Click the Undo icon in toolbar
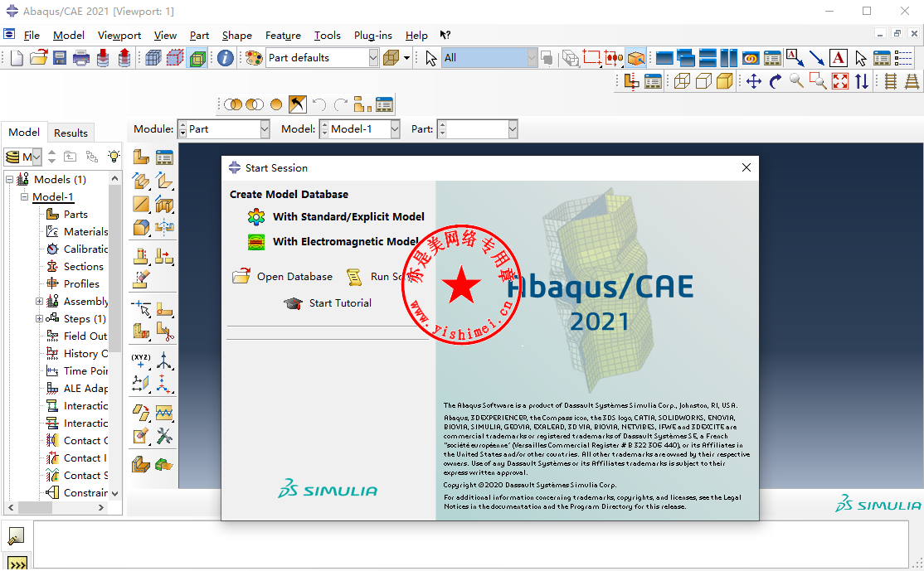Screen dimensions: 924x571 tap(319, 104)
